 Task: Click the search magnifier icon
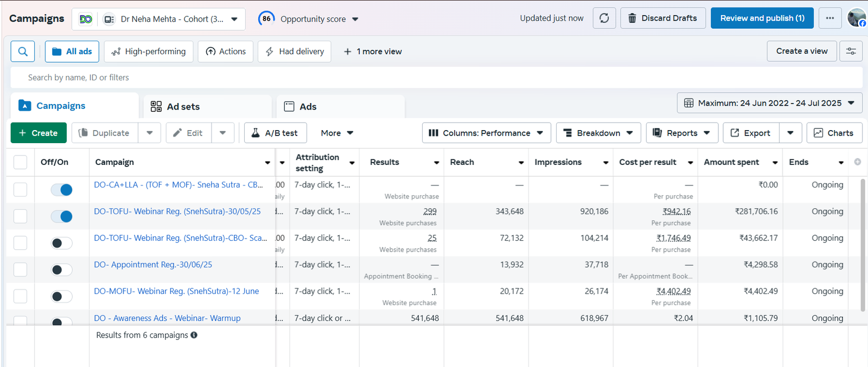coord(23,51)
